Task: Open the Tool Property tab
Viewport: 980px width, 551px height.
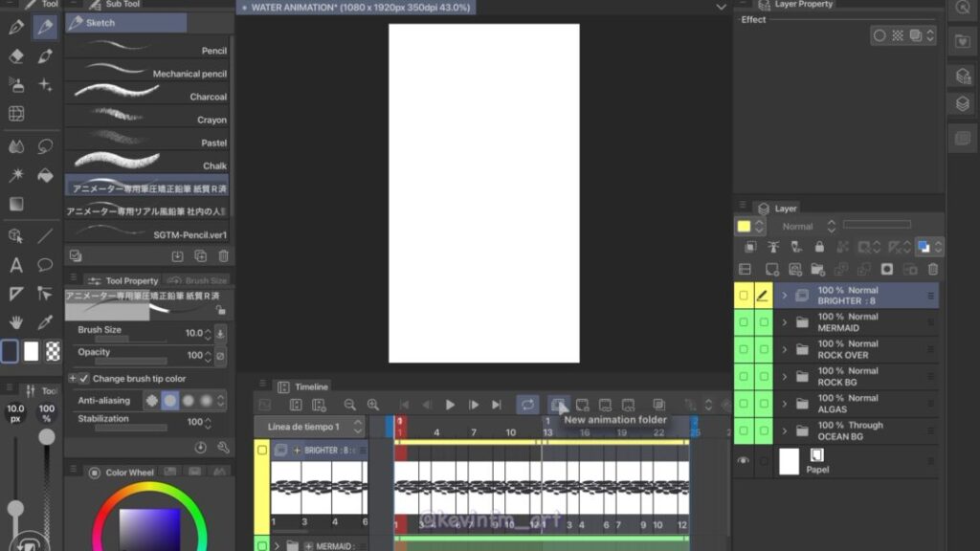Action: (123, 280)
